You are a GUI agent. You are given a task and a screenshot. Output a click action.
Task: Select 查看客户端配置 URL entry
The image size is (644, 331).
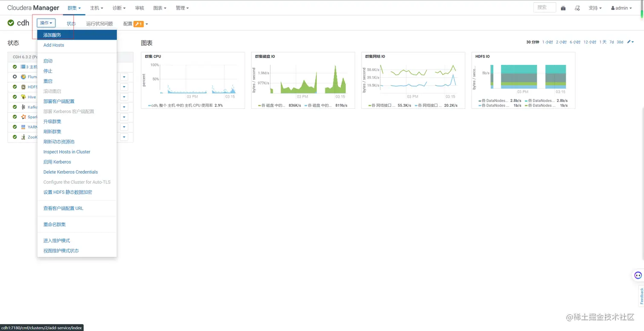coord(77,209)
